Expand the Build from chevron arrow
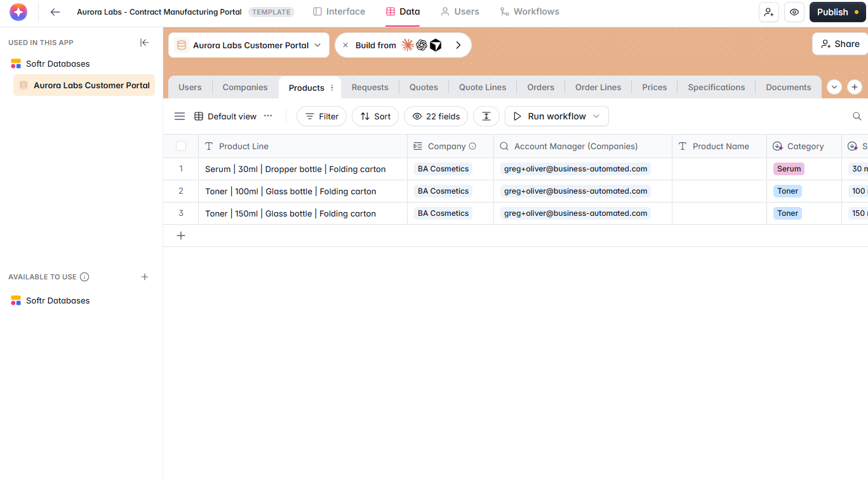The height and width of the screenshot is (480, 868). pyautogui.click(x=458, y=45)
